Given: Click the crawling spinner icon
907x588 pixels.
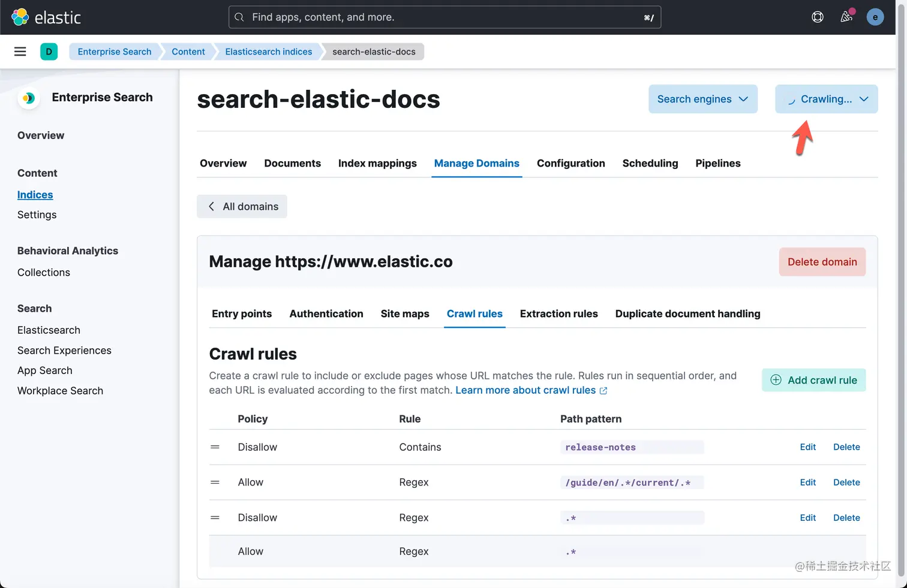Looking at the screenshot, I should [x=791, y=99].
